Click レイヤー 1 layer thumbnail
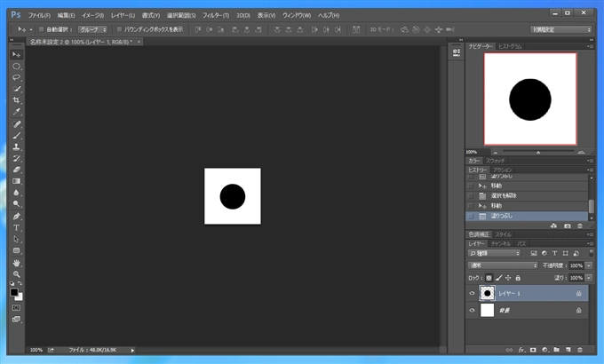The image size is (604, 364). 488,293
